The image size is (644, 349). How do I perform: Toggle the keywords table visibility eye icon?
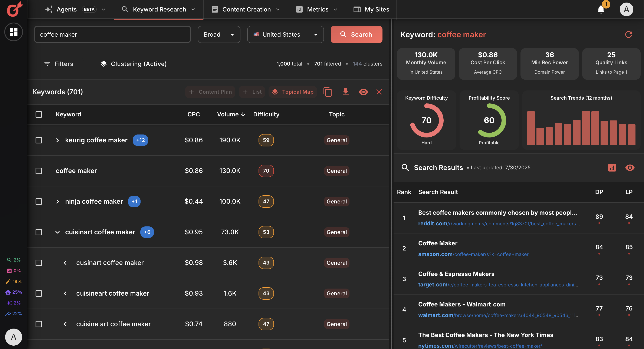[363, 92]
